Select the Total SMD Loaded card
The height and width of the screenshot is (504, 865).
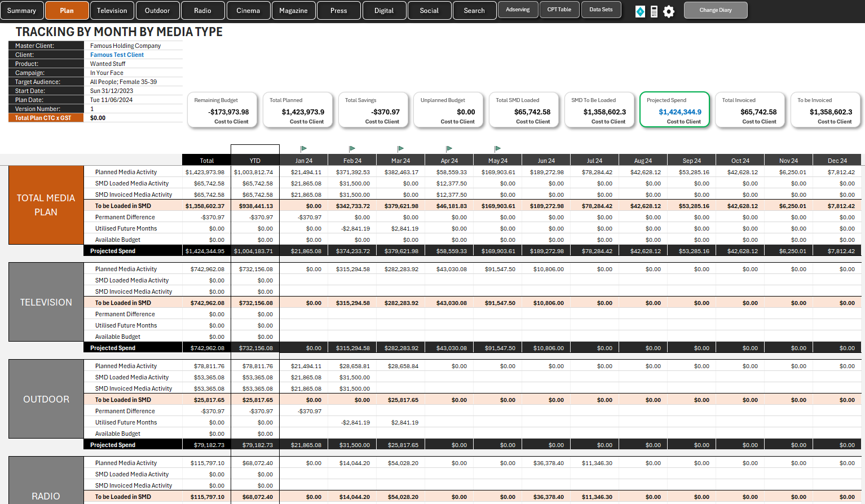[x=524, y=110]
